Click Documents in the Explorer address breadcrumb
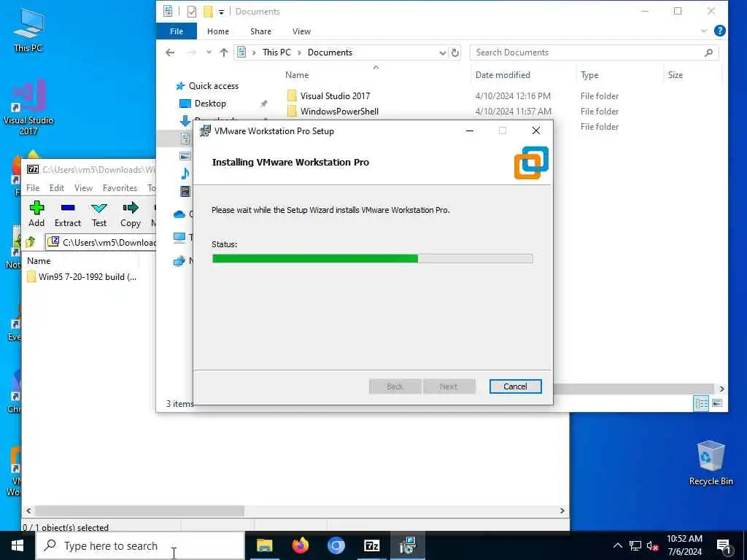The image size is (747, 560). click(x=330, y=52)
